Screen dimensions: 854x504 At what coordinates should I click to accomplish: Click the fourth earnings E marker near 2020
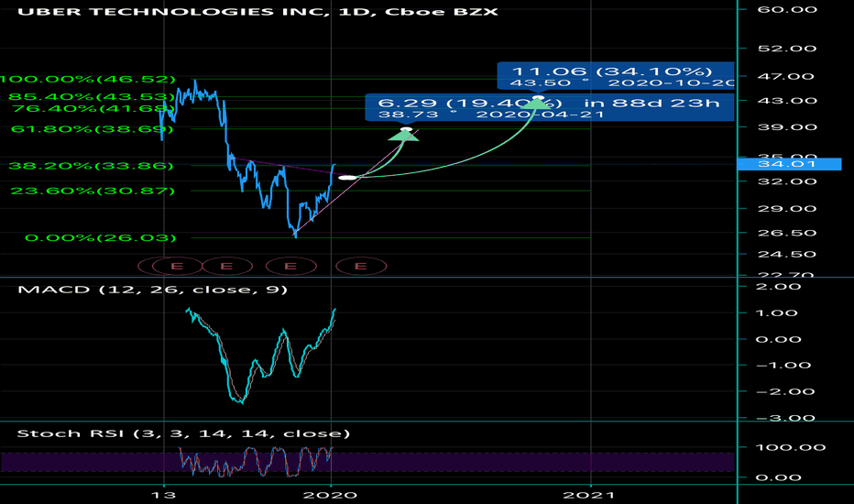361,266
